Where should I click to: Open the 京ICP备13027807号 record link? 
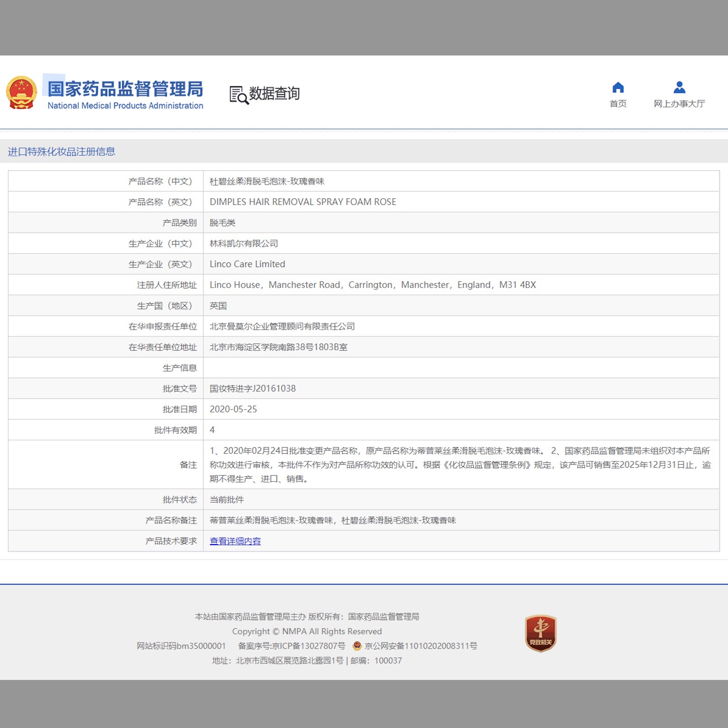coord(292,646)
